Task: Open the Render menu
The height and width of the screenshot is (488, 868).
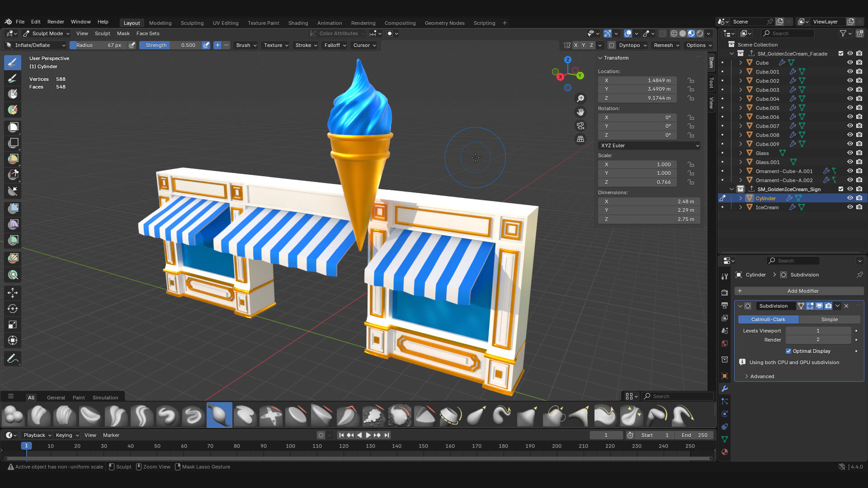Action: (56, 22)
